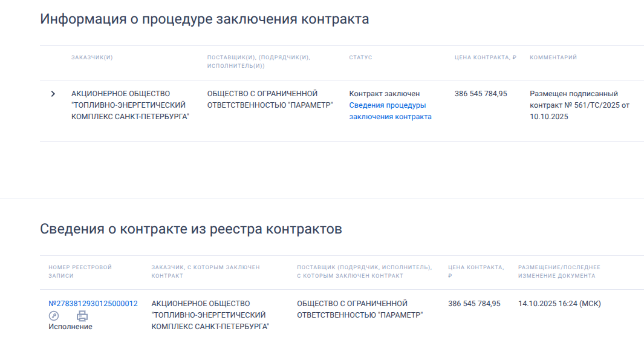Click the 'Статус' column header
Image resolution: width=644 pixels, height=340 pixels.
pyautogui.click(x=360, y=57)
